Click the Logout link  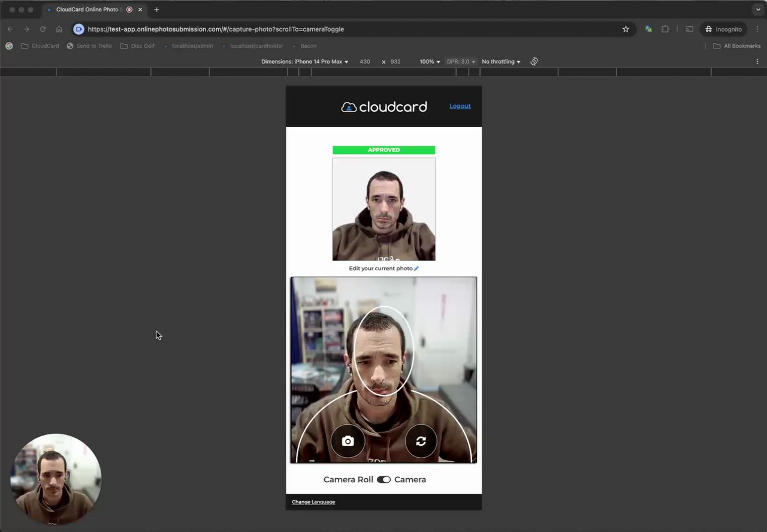click(460, 106)
